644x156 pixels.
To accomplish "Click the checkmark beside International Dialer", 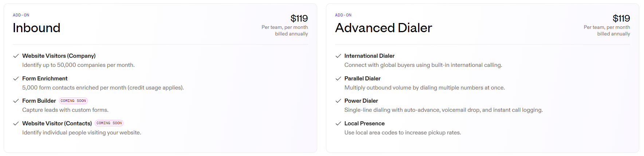I will (338, 56).
